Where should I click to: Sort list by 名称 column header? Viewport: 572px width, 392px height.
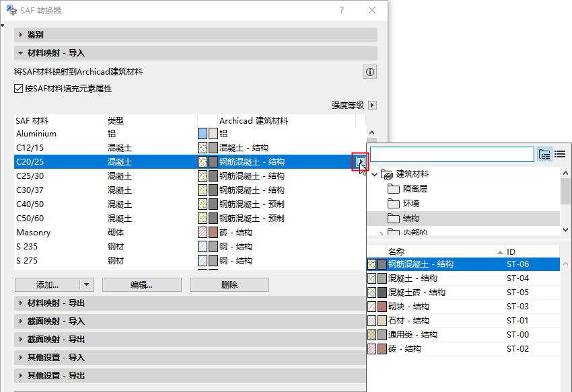[x=445, y=251]
